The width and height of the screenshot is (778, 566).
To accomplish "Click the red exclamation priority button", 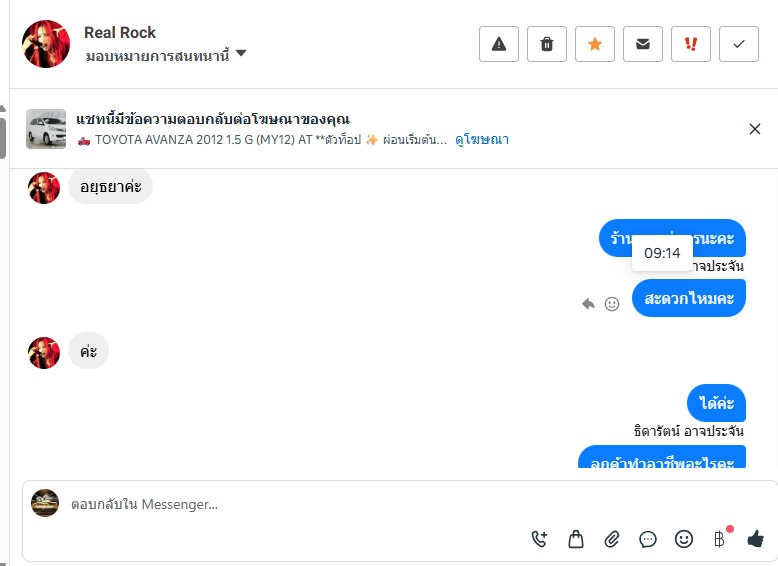I will pyautogui.click(x=691, y=44).
